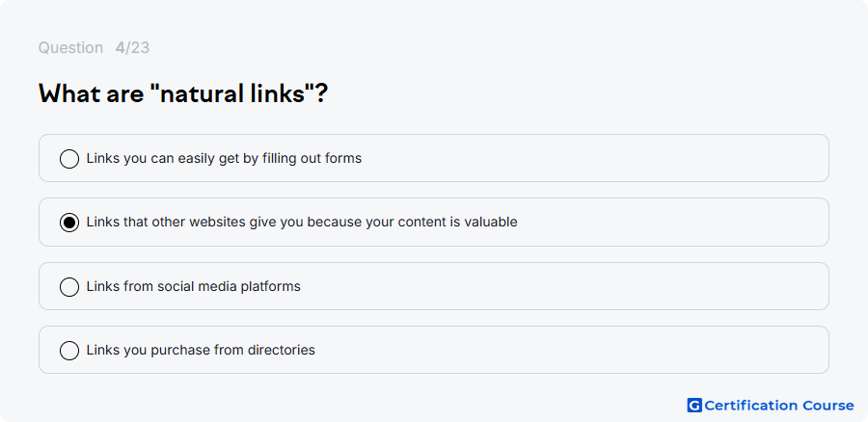
Task: Select the valuable content links radio button
Action: coord(69,223)
